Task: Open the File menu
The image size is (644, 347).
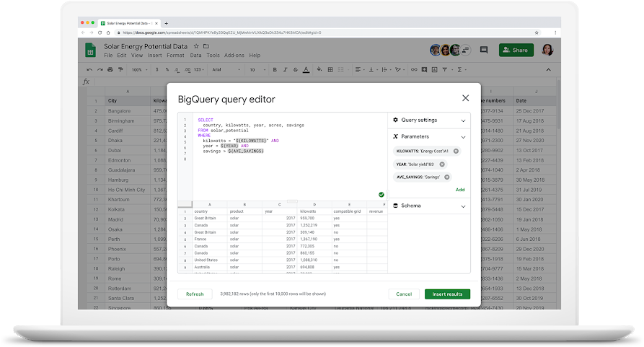Action: point(108,56)
